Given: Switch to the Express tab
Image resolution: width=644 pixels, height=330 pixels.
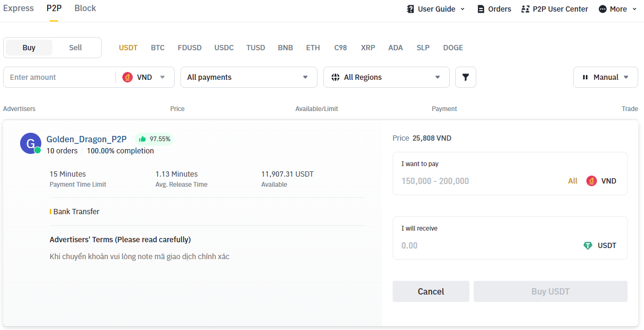Looking at the screenshot, I should [x=19, y=8].
